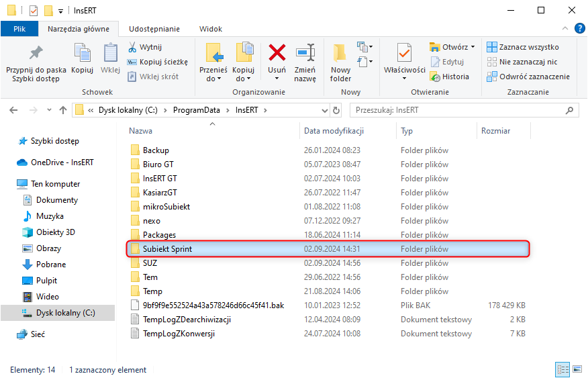
Task: Switch to Udostępnianie tab
Action: (x=154, y=29)
